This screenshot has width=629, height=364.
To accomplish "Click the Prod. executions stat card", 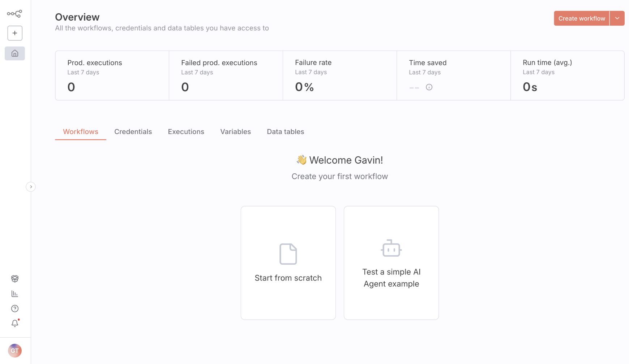I will 112,75.
